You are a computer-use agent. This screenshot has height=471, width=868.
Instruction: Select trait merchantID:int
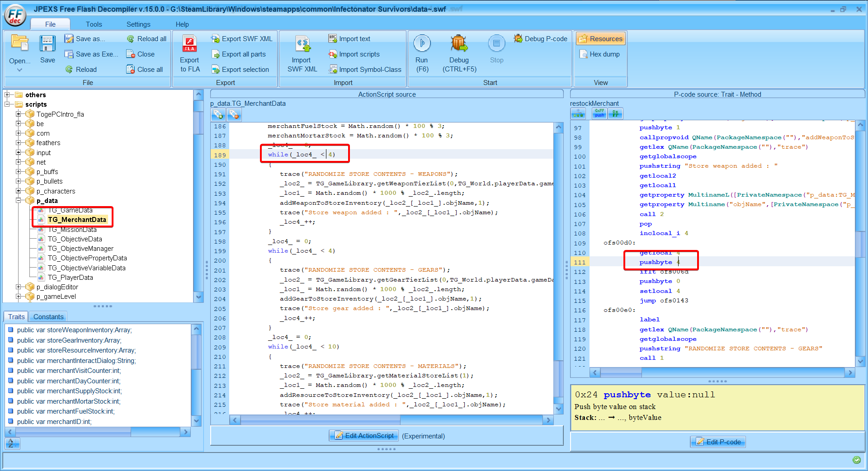(54, 422)
